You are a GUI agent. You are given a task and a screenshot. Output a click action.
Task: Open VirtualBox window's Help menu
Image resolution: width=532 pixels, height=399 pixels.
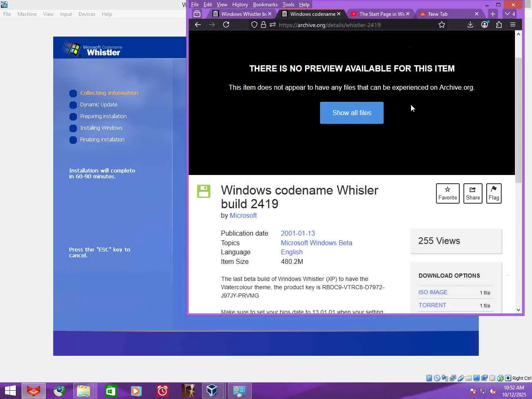pyautogui.click(x=107, y=14)
